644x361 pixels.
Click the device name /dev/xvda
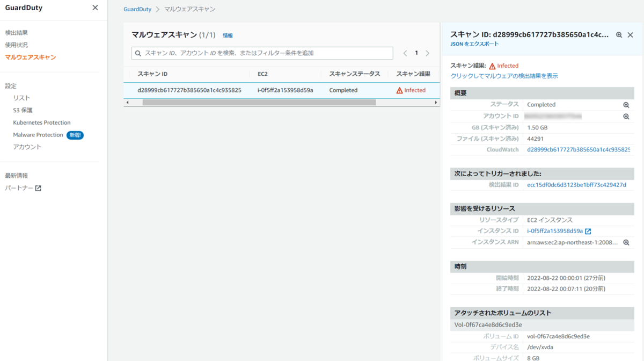[x=540, y=348]
